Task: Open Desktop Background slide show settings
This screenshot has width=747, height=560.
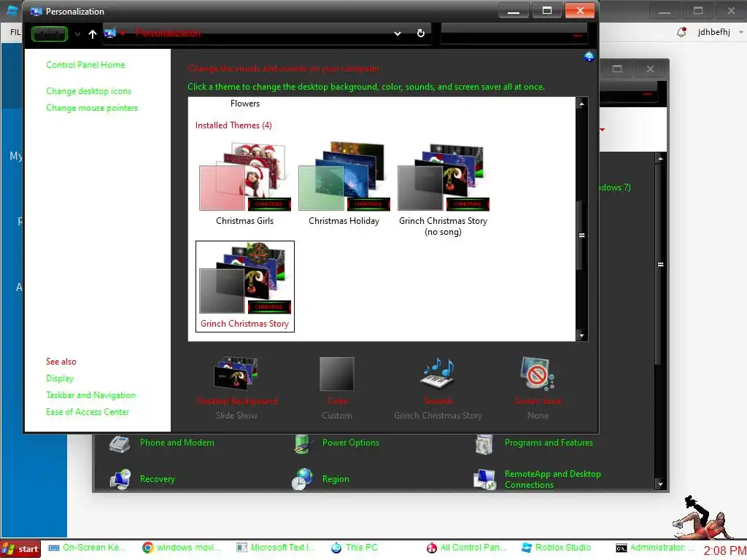Action: click(237, 374)
